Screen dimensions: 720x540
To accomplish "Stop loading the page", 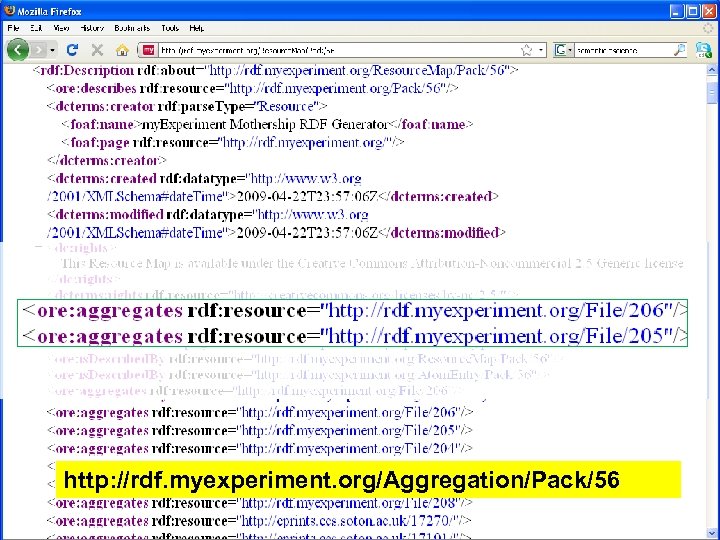I will tap(97, 50).
